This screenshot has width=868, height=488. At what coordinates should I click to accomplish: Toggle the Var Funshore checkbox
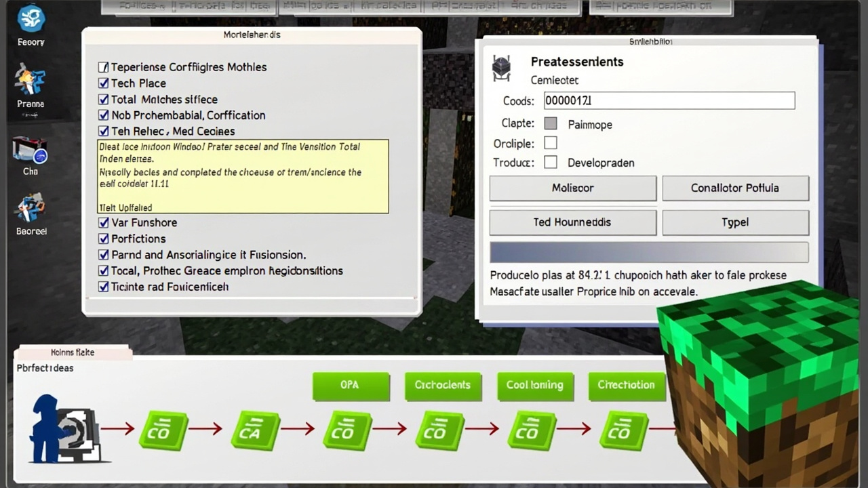pyautogui.click(x=103, y=223)
